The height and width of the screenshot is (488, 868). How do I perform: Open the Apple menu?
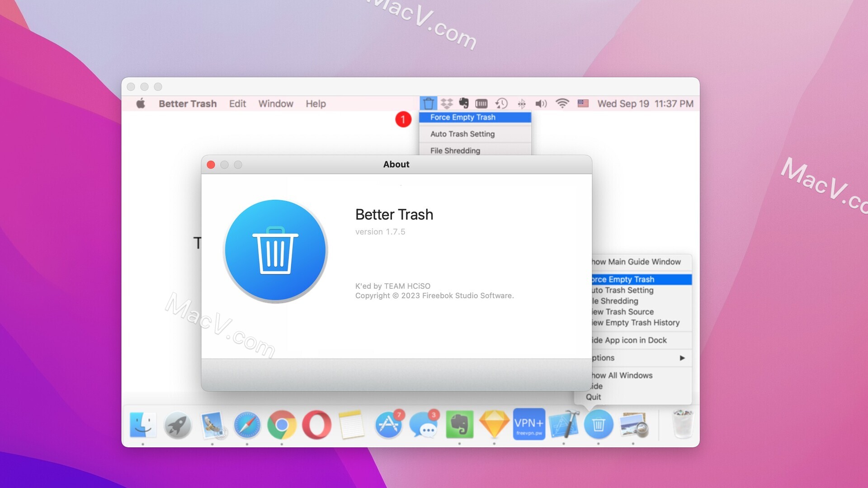pos(141,103)
